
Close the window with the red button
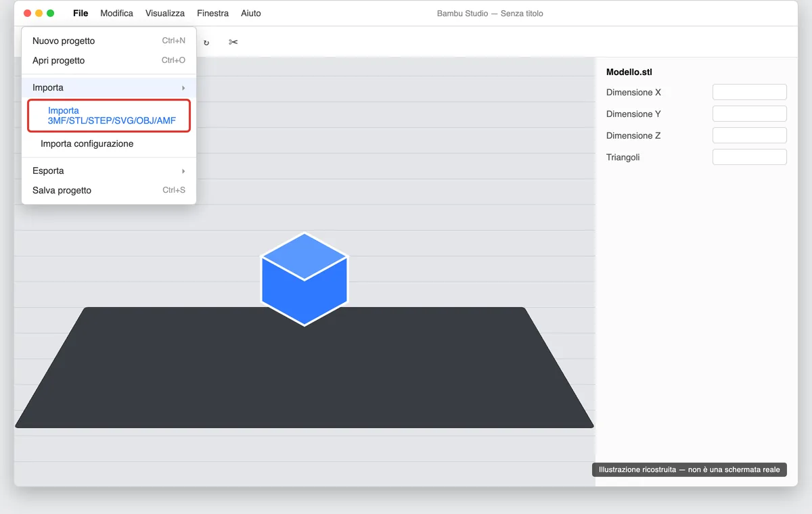pos(28,13)
